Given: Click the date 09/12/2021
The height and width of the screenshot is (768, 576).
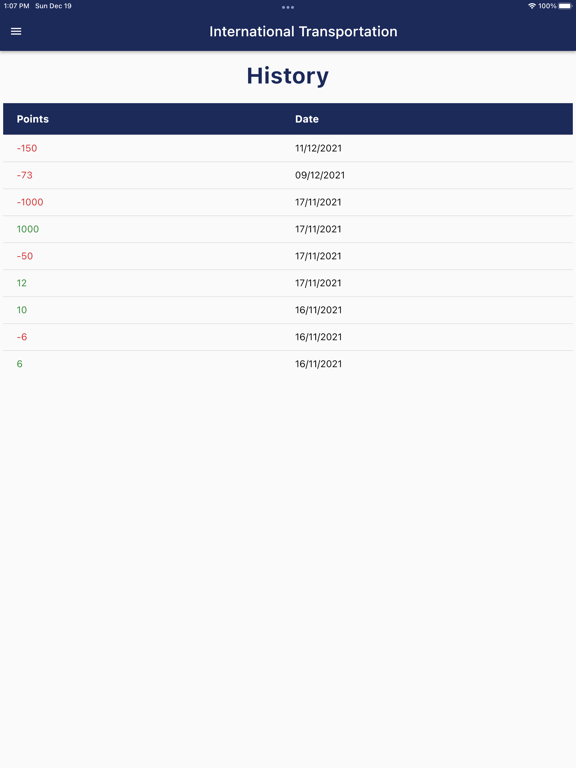Looking at the screenshot, I should click(320, 175).
